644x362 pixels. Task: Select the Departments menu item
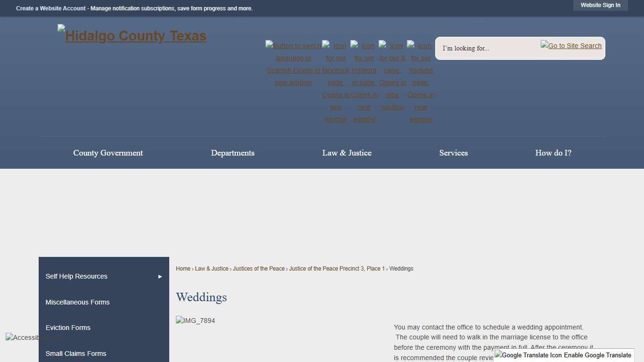[x=233, y=153]
